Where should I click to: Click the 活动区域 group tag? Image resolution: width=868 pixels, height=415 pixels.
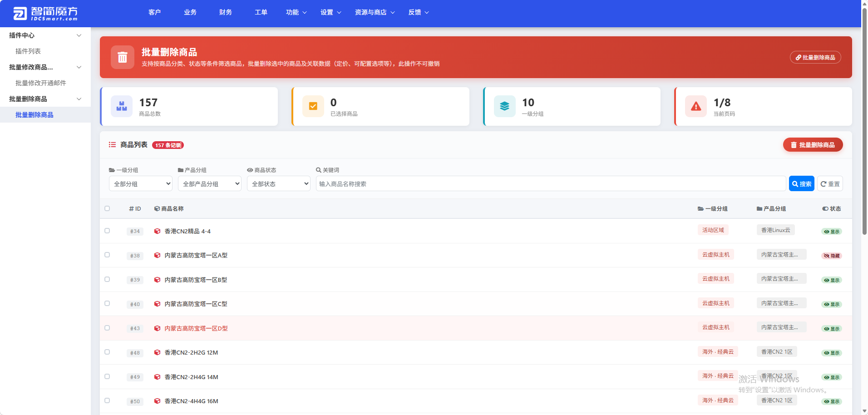(x=713, y=230)
